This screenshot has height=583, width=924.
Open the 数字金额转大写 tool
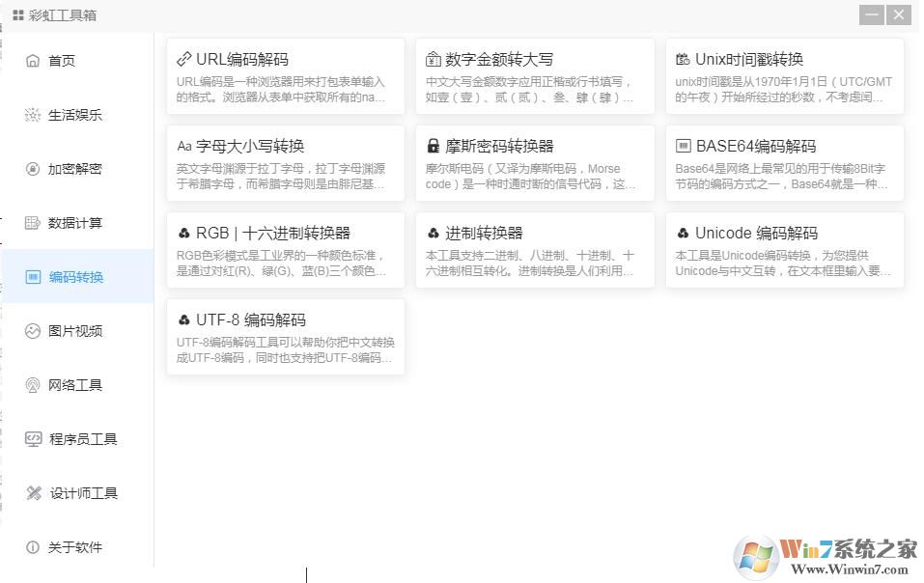pos(534,75)
